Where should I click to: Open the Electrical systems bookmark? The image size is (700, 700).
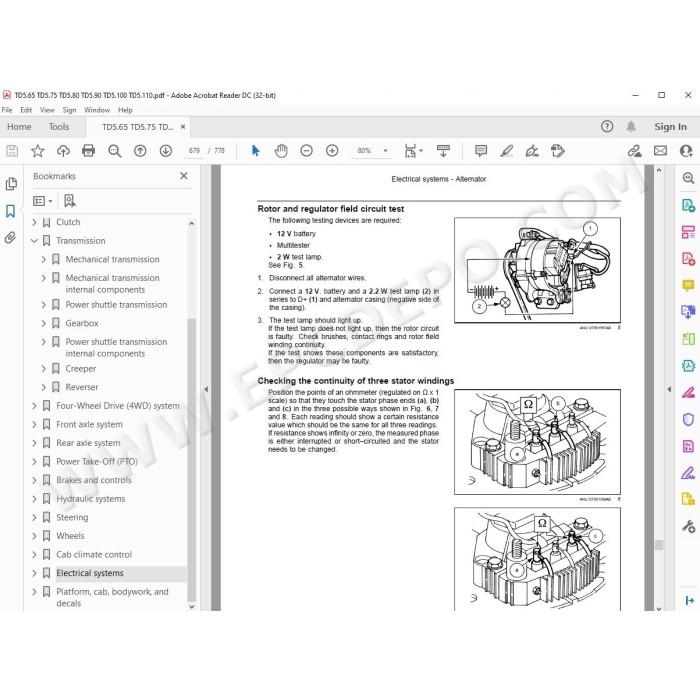(90, 573)
